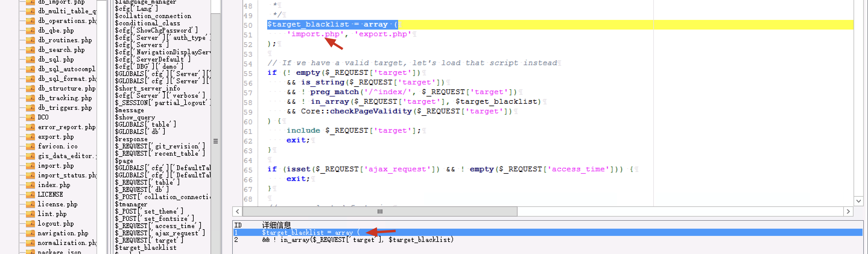Click the db_operations.php file icon

pyautogui.click(x=30, y=21)
